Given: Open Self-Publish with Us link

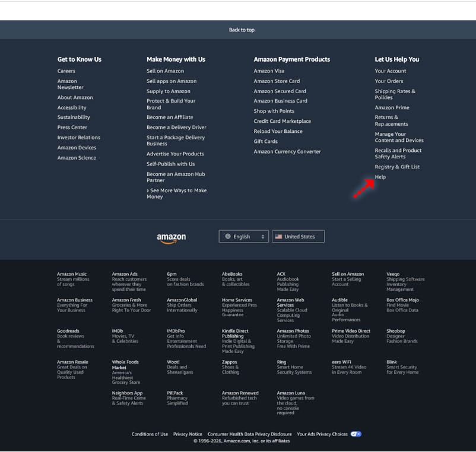Looking at the screenshot, I should point(170,164).
